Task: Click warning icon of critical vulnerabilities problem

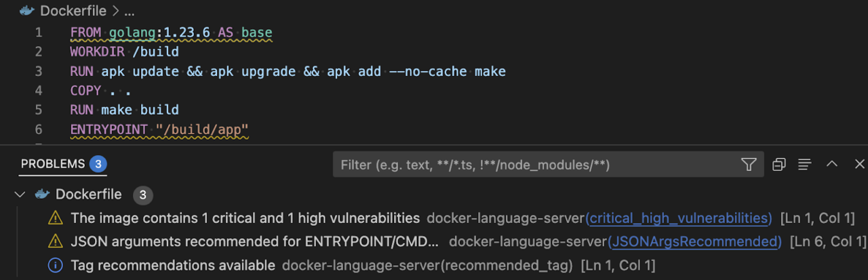Action: 55,218
